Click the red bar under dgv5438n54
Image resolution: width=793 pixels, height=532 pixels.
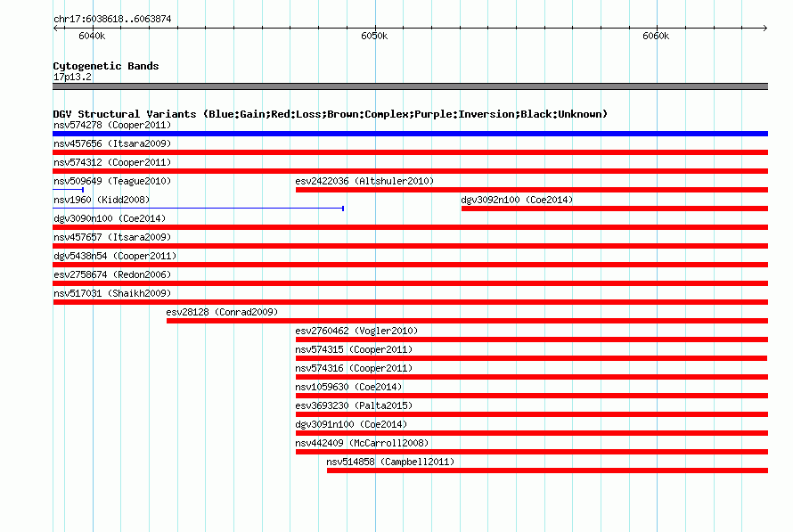tap(410, 265)
